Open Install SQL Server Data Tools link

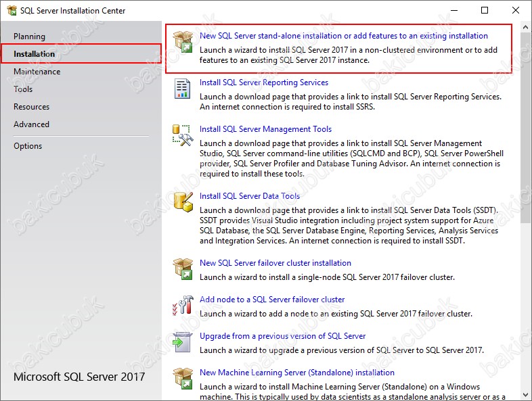click(250, 196)
